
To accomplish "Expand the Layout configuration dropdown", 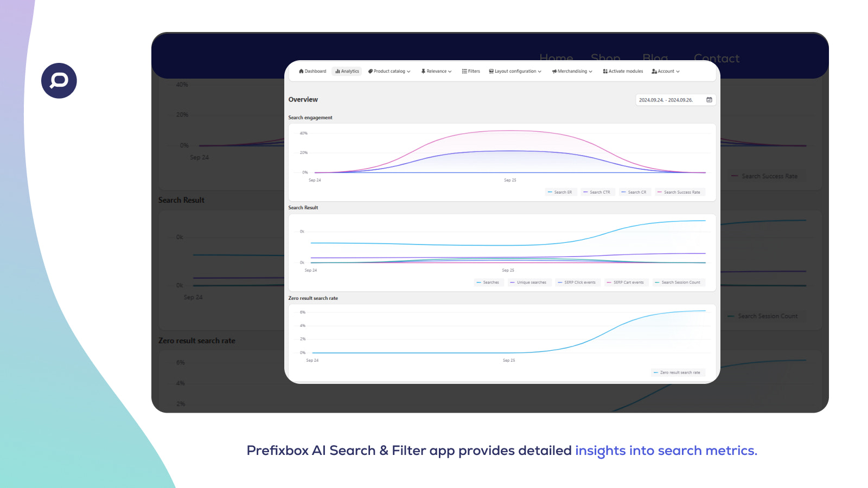I will pyautogui.click(x=515, y=71).
